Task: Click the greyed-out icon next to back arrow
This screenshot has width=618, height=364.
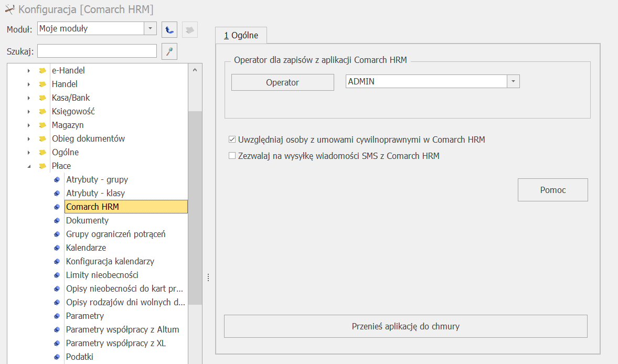Action: (x=189, y=29)
